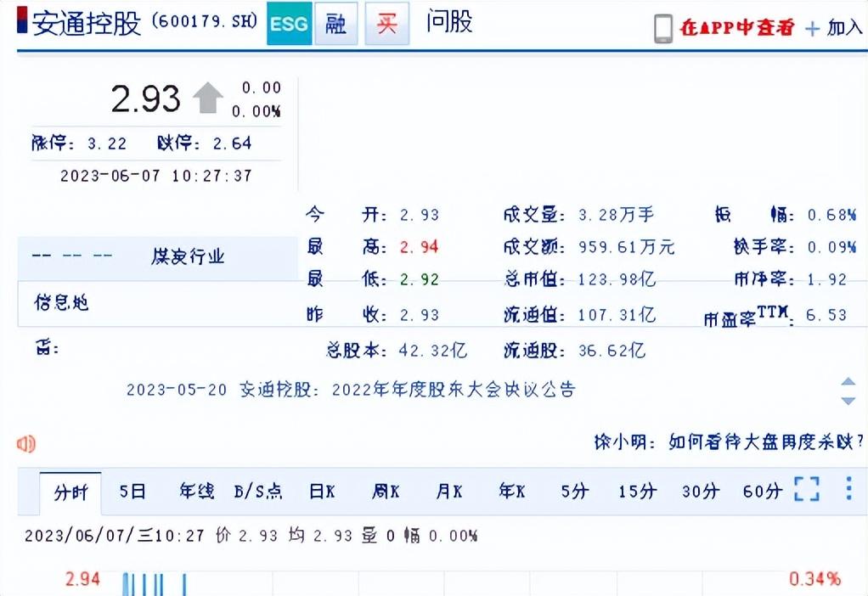Click the 流通值 value 107.31亿
Screen dimensions: 868x596
617,315
